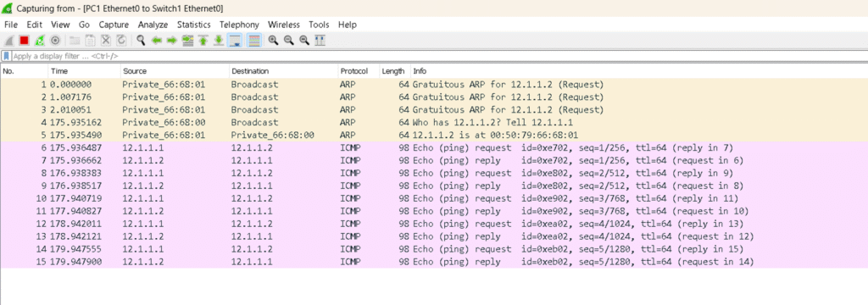Select 'Who has 12.1.1.2? Tell 12.1.1.1' packet
The height and width of the screenshot is (305, 868).
(434, 122)
